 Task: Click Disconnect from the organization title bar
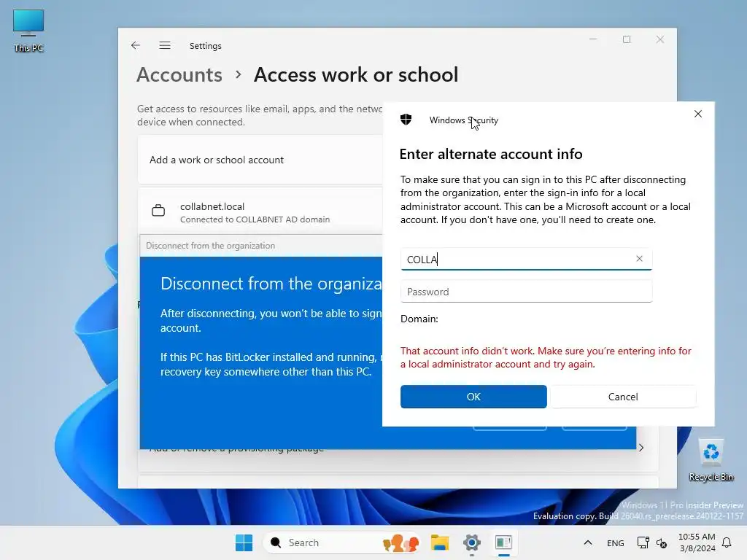click(x=261, y=246)
